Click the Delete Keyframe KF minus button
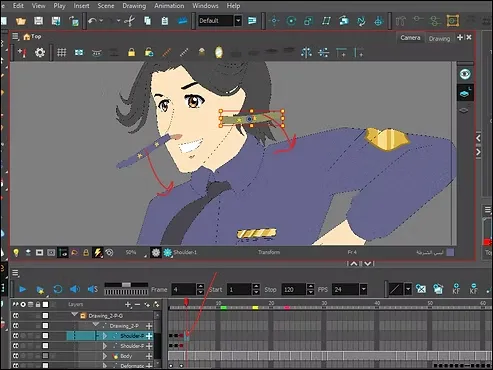 pyautogui.click(x=474, y=289)
